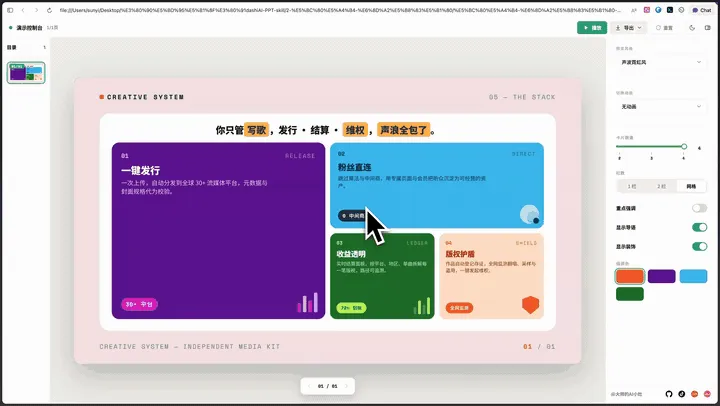720x406 pixels.
Task: Select the green 收益透明 card
Action: [x=382, y=276]
